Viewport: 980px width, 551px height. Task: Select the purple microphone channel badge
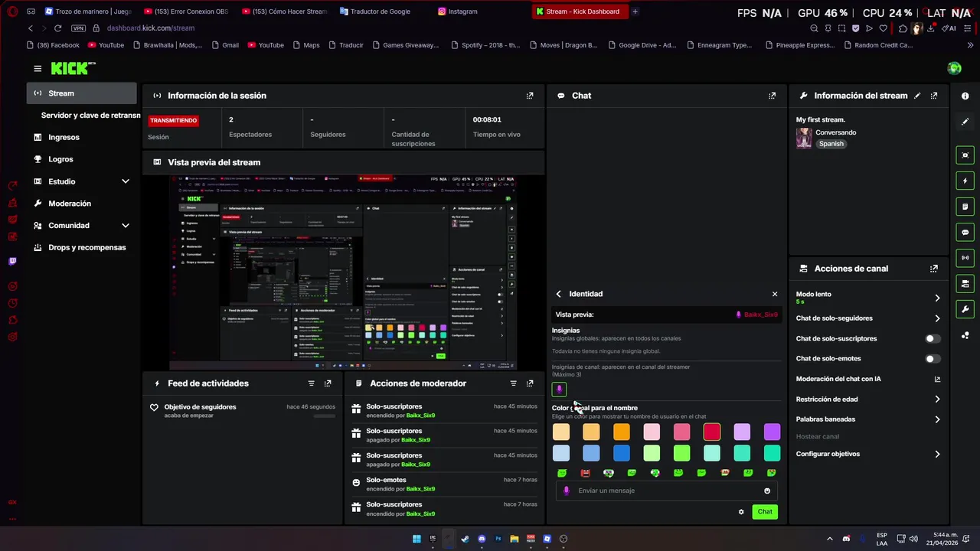559,390
